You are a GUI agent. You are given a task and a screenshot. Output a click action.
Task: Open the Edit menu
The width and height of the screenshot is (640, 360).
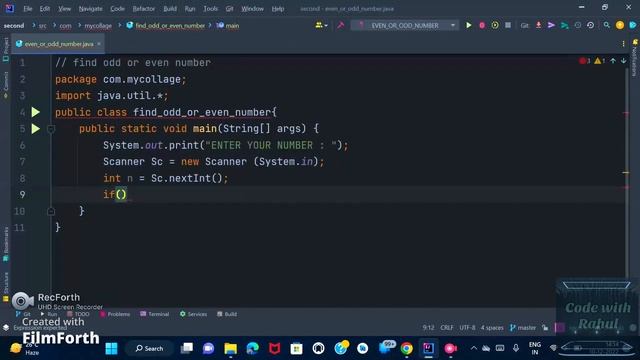coord(44,9)
